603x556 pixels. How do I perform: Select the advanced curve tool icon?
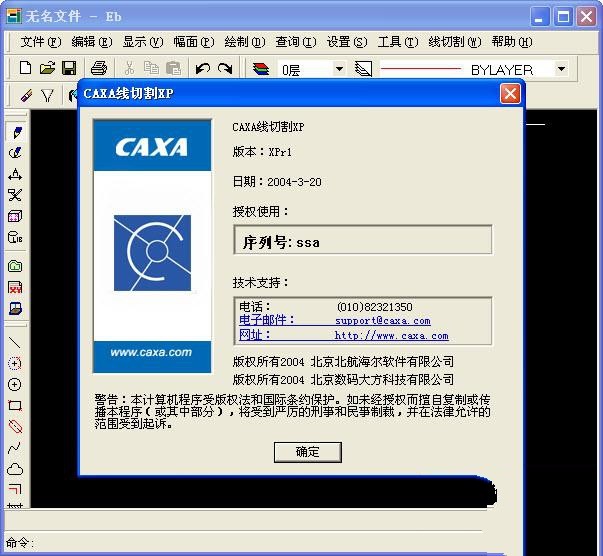[x=15, y=153]
